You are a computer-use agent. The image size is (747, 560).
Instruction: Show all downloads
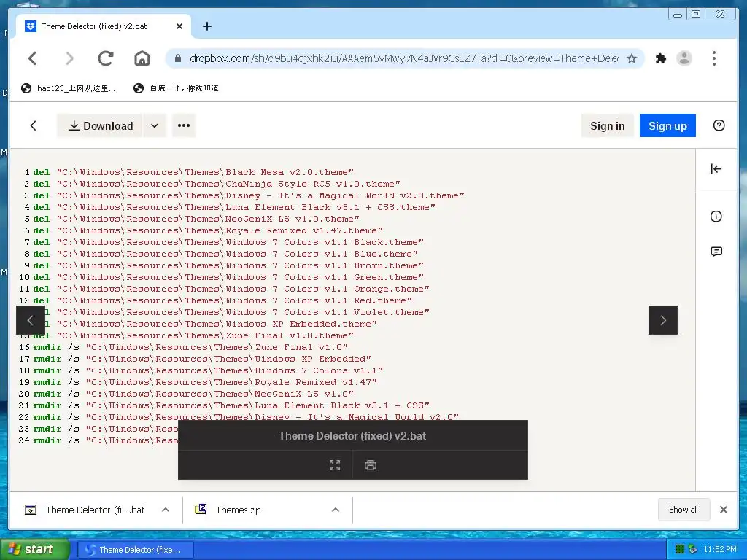point(683,510)
